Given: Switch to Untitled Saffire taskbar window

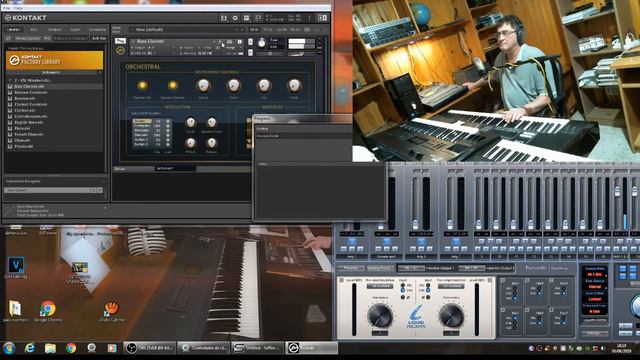Looking at the screenshot, I should pyautogui.click(x=258, y=348).
